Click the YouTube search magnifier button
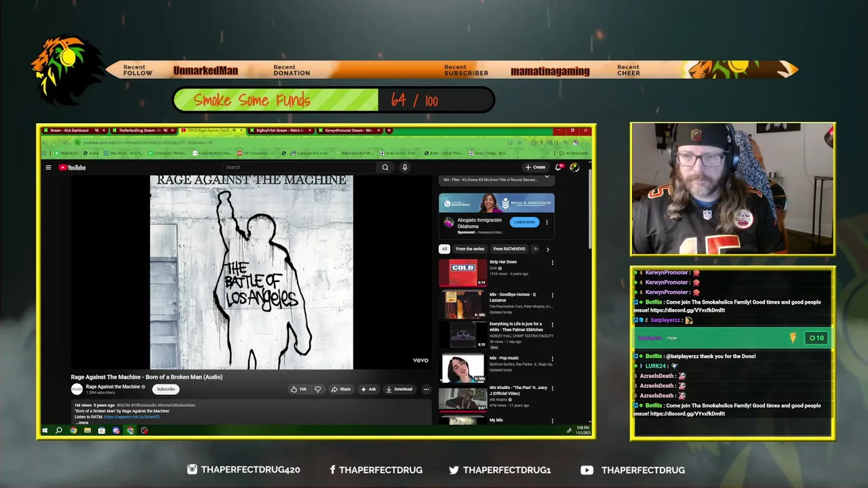Screen dimensions: 868x488 tap(385, 167)
